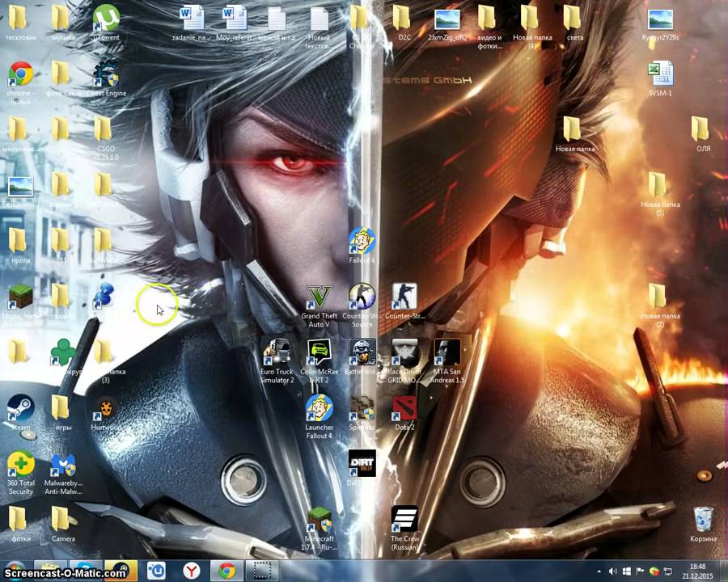Switch to Chrome in the taskbar

[x=226, y=571]
